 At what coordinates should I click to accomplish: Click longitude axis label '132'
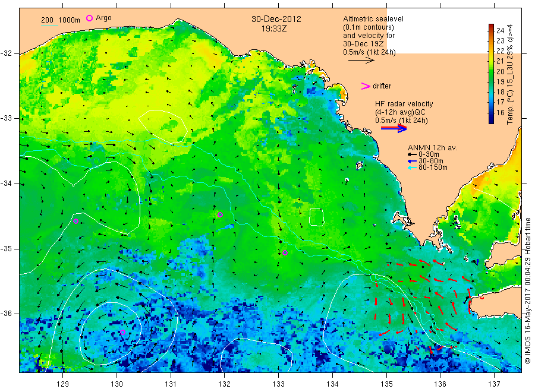(225, 384)
